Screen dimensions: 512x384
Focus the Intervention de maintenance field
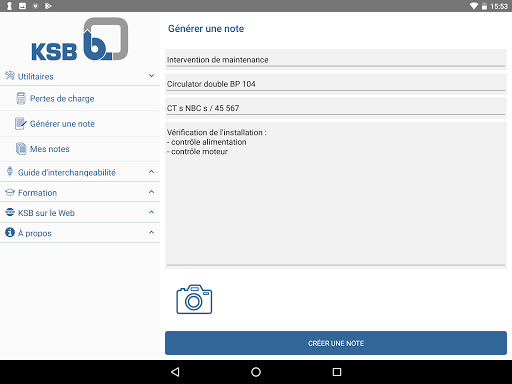tap(336, 59)
